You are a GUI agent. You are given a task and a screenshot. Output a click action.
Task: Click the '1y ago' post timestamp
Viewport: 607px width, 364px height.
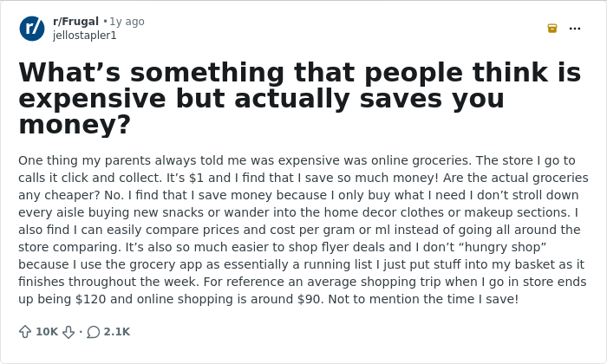coord(127,22)
